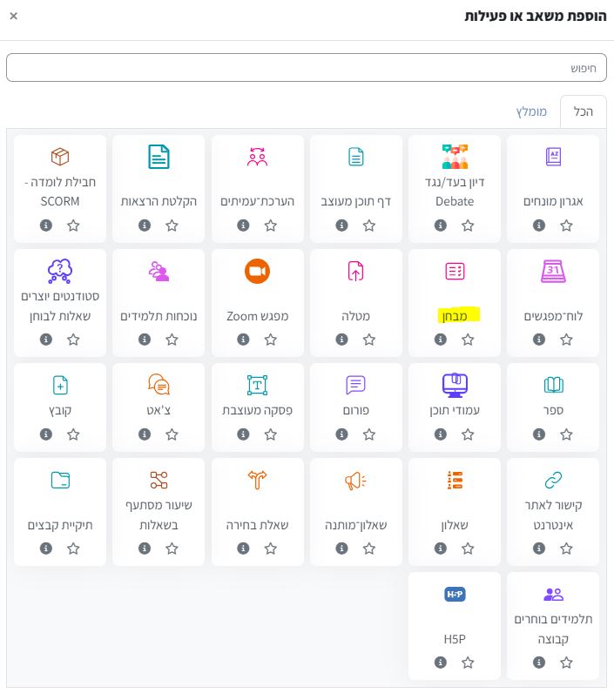Click the חיפוש search field
The image size is (614, 700).
[x=307, y=67]
